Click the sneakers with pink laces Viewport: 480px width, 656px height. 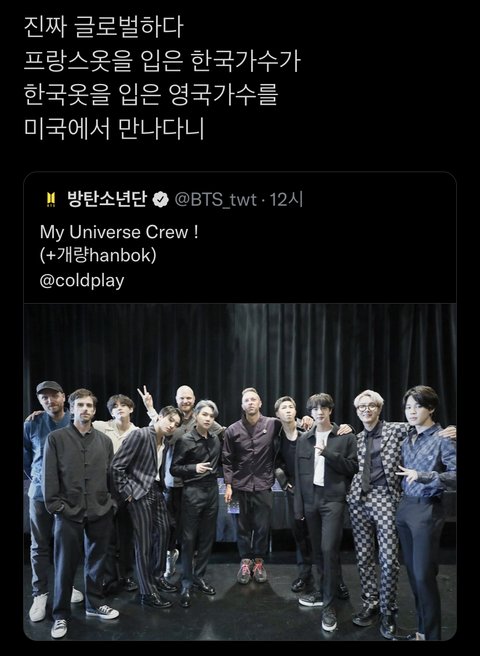(x=252, y=570)
